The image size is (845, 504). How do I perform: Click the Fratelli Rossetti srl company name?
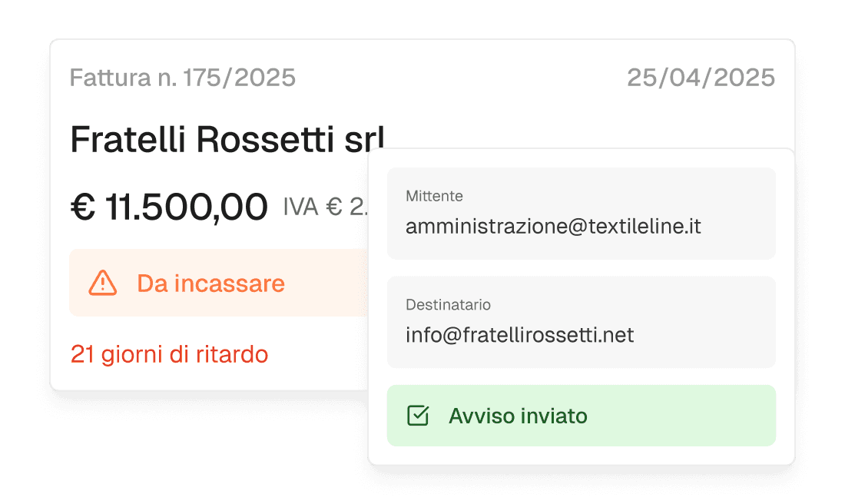pyautogui.click(x=227, y=139)
